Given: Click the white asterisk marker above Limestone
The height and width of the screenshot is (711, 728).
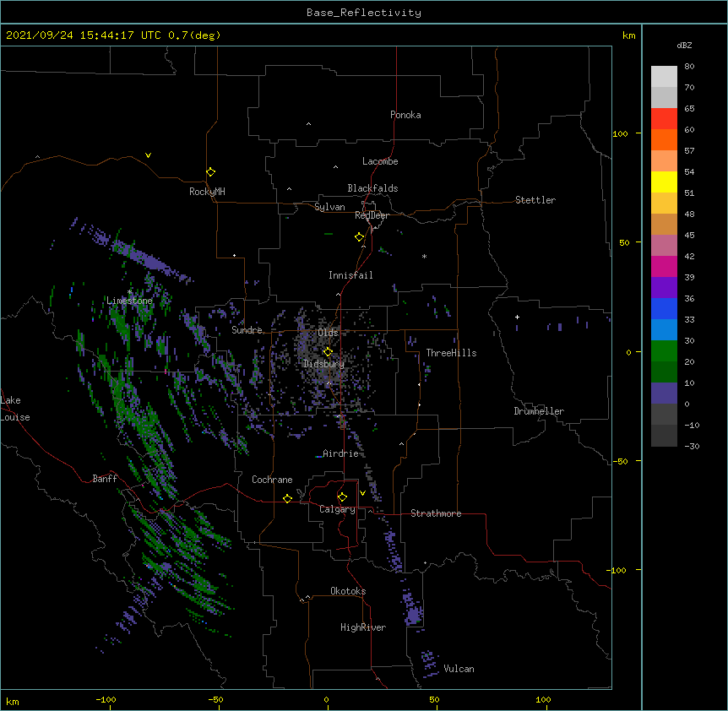Looking at the screenshot, I should point(129,292).
